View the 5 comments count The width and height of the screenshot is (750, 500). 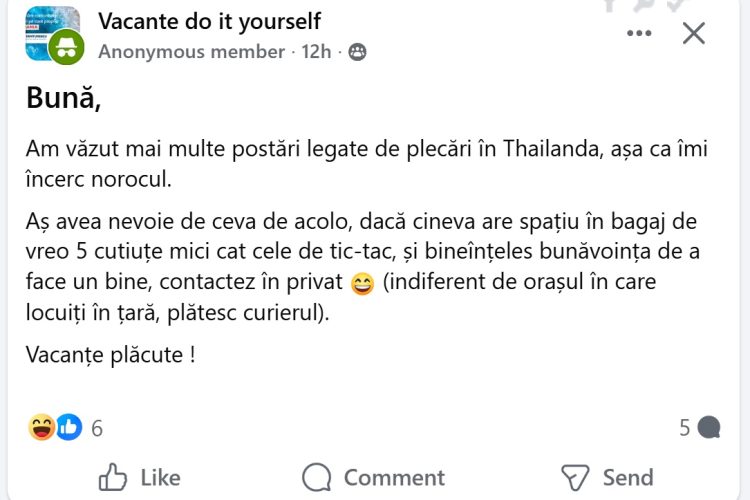(685, 428)
